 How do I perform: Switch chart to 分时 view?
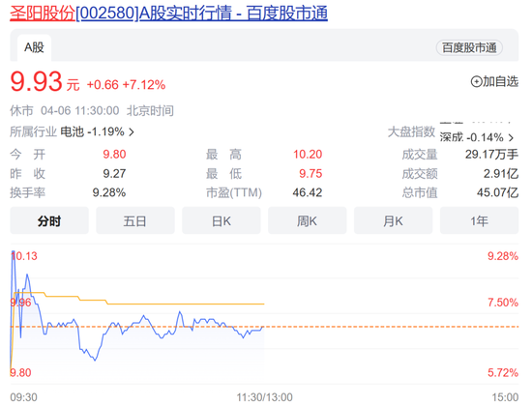(49, 221)
